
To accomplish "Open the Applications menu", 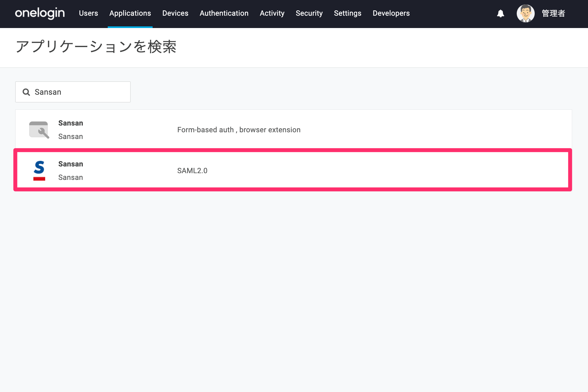I will [x=130, y=13].
